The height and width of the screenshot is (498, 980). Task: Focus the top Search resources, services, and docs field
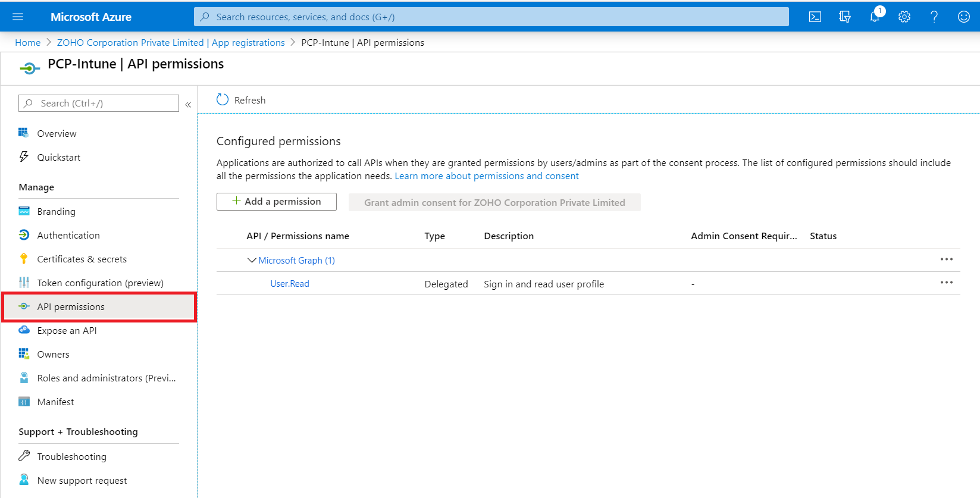pyautogui.click(x=491, y=17)
